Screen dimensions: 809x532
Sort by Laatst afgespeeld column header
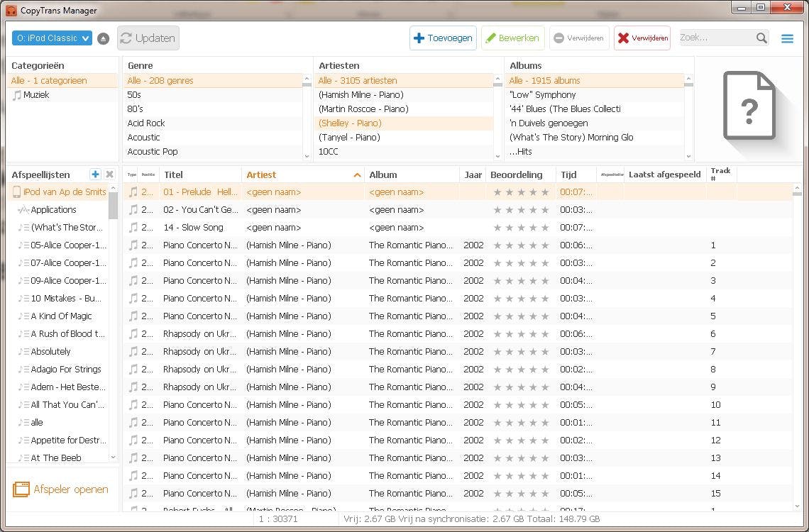tap(664, 174)
